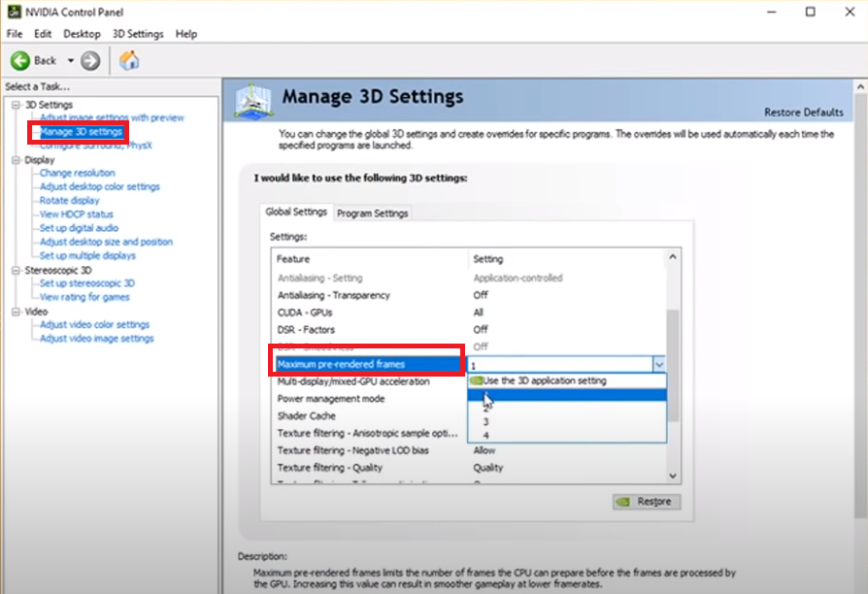Click the Forward arrow button

90,60
